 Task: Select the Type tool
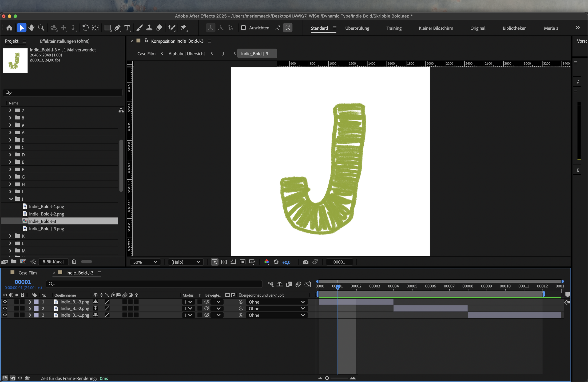127,28
